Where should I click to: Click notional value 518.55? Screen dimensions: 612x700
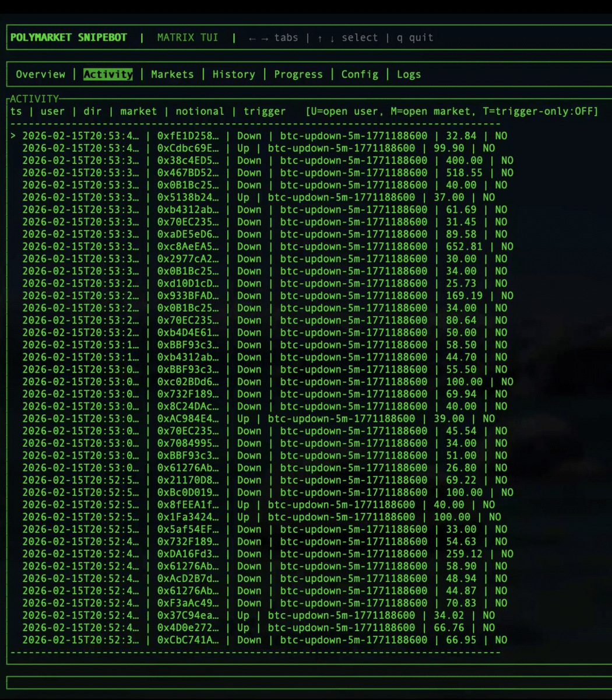point(465,173)
